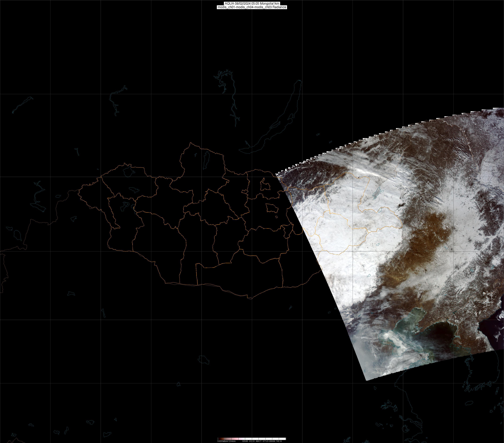This screenshot has height=443, width=504.
Task: Select the 412.31 colorbar tick label
Action: tap(252, 441)
